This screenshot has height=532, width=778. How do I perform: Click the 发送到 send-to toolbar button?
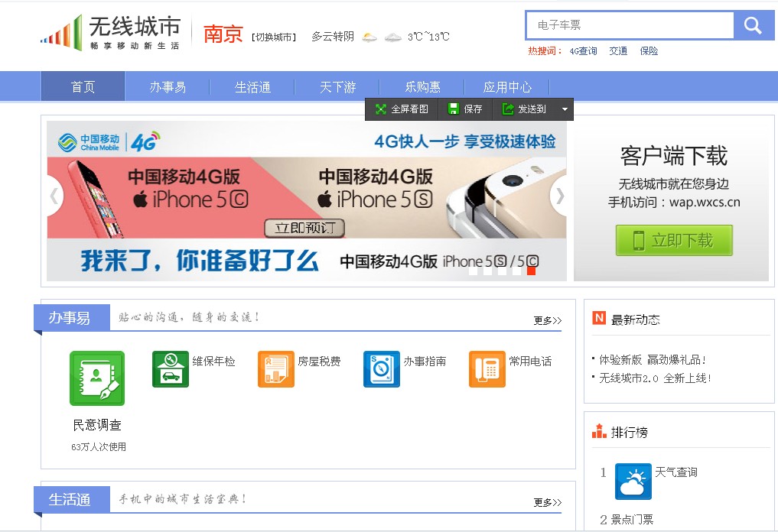coord(525,109)
